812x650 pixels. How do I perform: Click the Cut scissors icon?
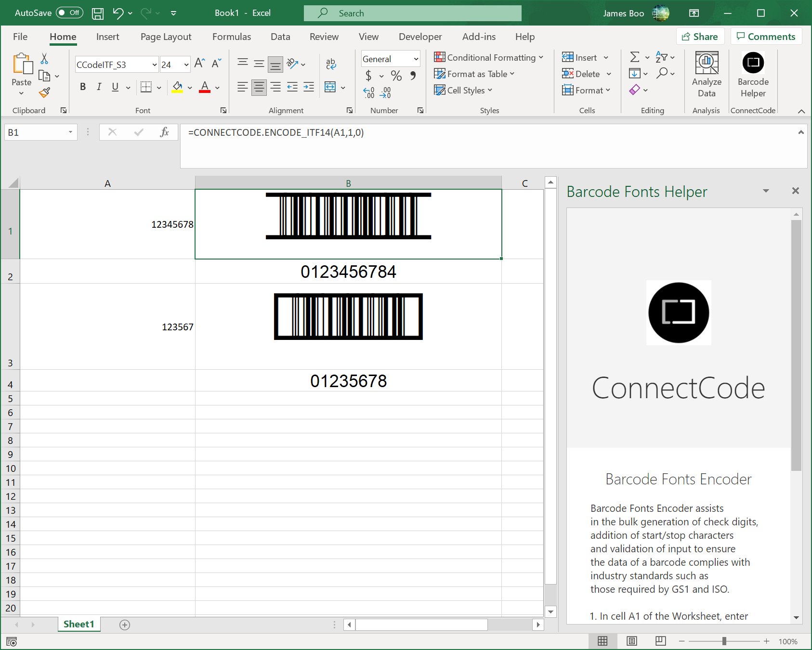coord(44,59)
